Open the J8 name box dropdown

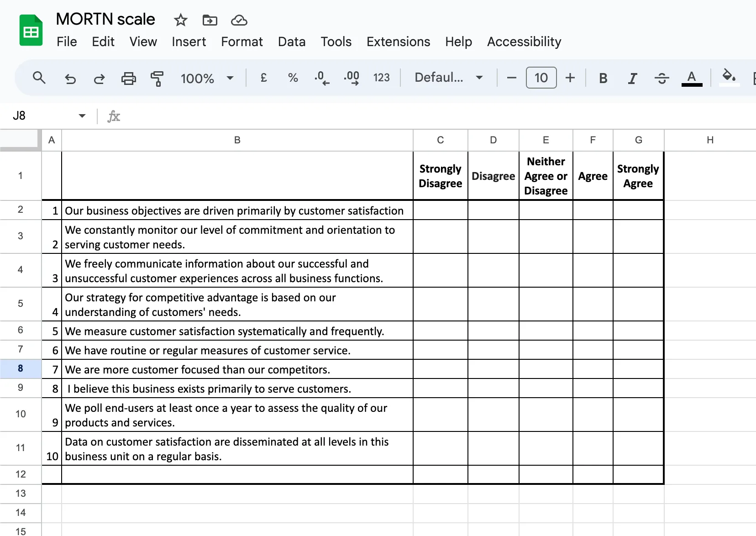tap(82, 116)
